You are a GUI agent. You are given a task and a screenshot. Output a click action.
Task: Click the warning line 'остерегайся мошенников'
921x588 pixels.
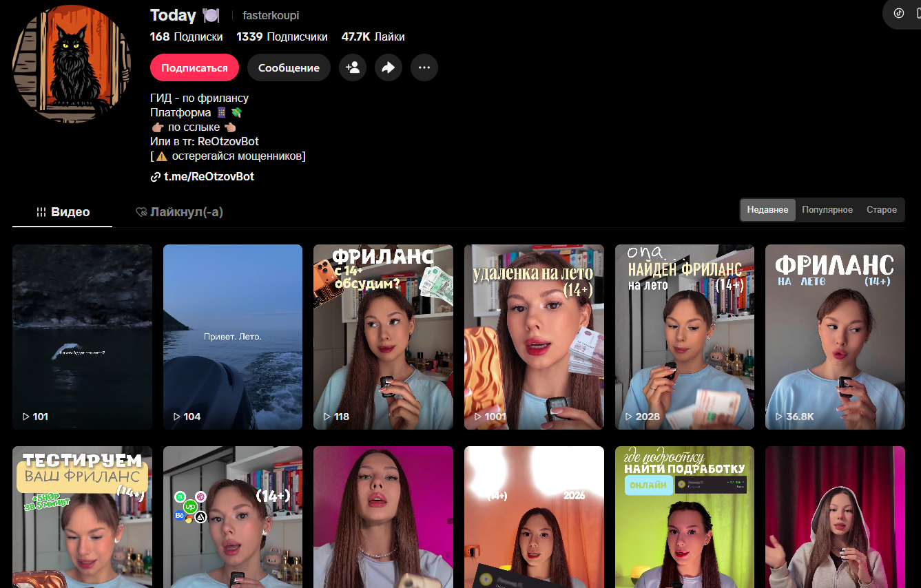228,156
